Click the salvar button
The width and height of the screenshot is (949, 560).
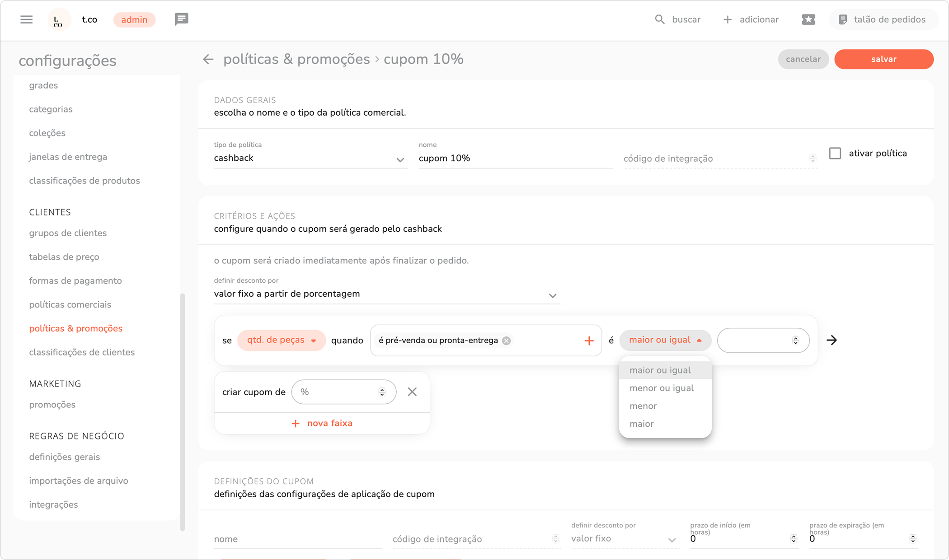coord(883,59)
